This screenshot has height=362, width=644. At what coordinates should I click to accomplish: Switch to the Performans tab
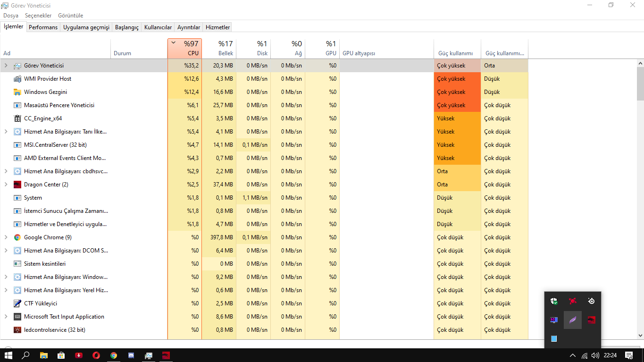(43, 27)
